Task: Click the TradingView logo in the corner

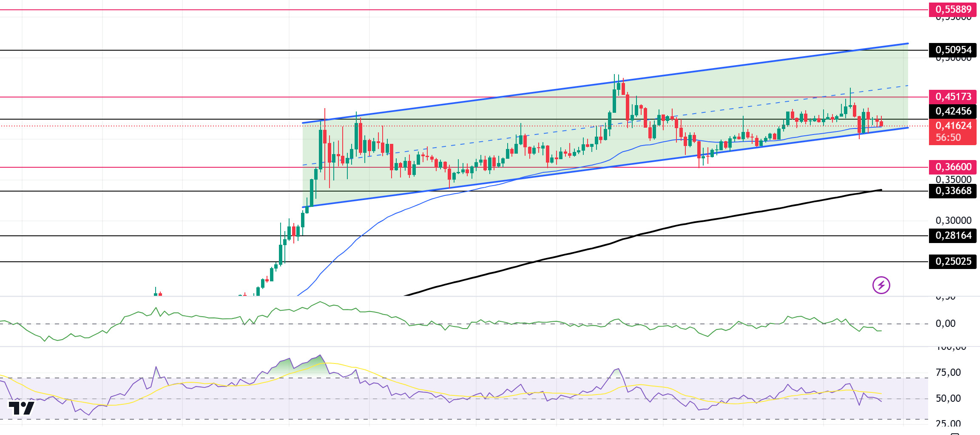Action: point(21,408)
